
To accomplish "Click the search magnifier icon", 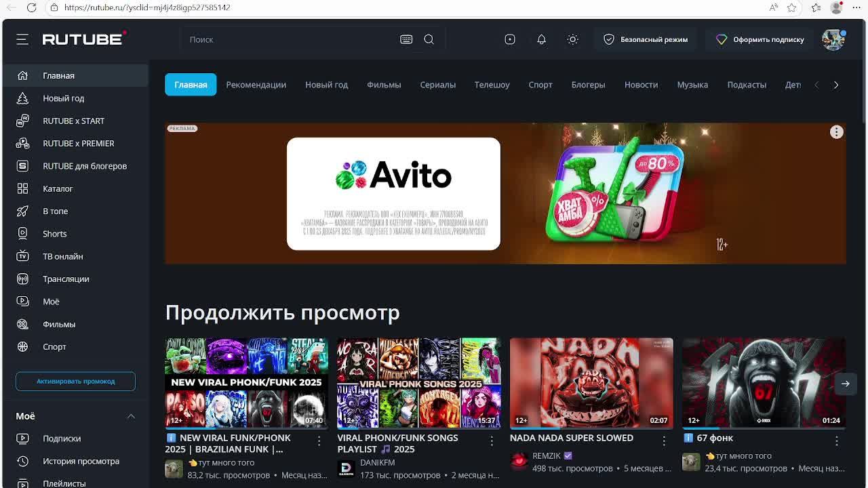I will pos(429,39).
